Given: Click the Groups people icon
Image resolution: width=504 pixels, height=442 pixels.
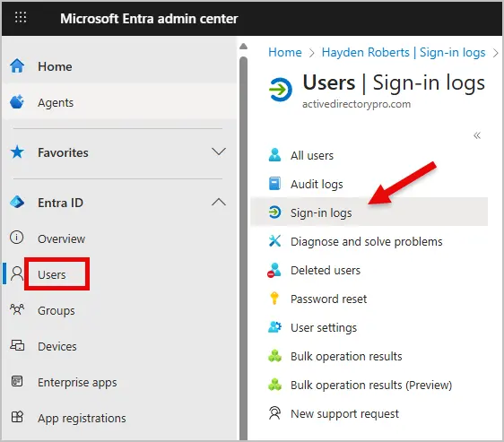Looking at the screenshot, I should [17, 309].
